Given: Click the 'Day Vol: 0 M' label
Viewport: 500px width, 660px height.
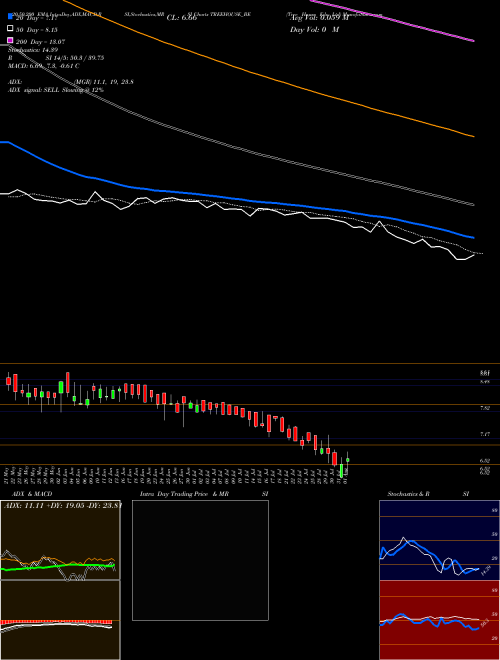Looking at the screenshot, I should click(x=314, y=29).
